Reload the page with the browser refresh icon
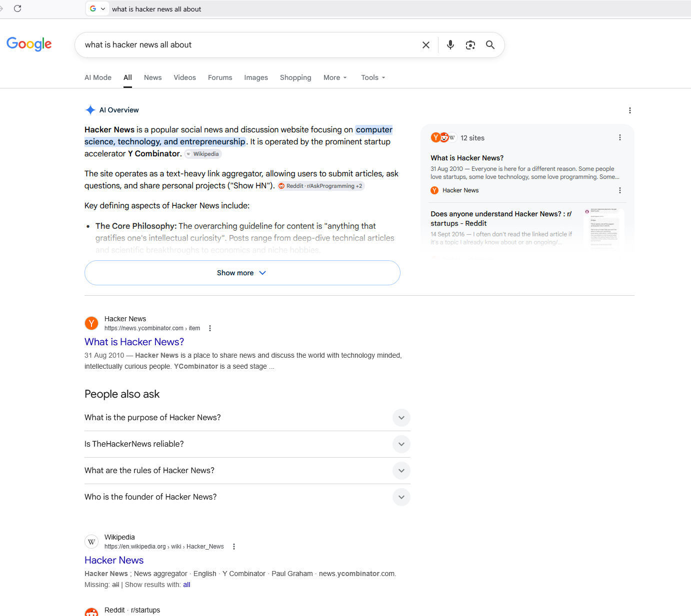 click(x=17, y=8)
